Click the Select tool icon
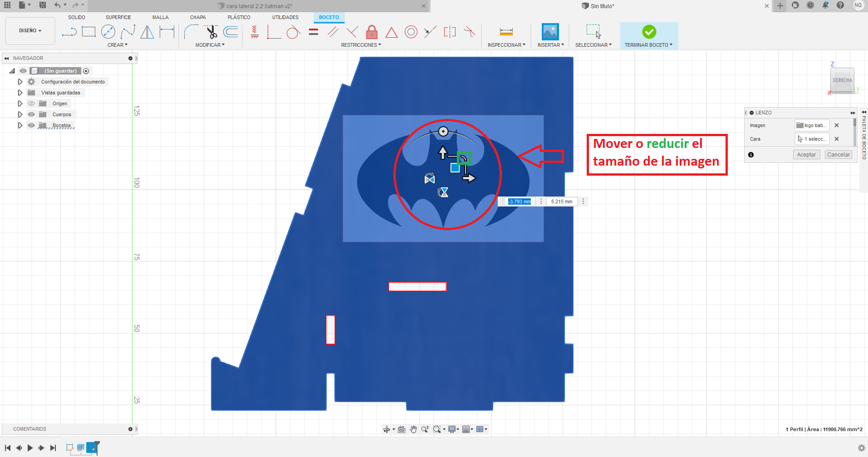Image resolution: width=868 pixels, height=457 pixels. (x=593, y=32)
